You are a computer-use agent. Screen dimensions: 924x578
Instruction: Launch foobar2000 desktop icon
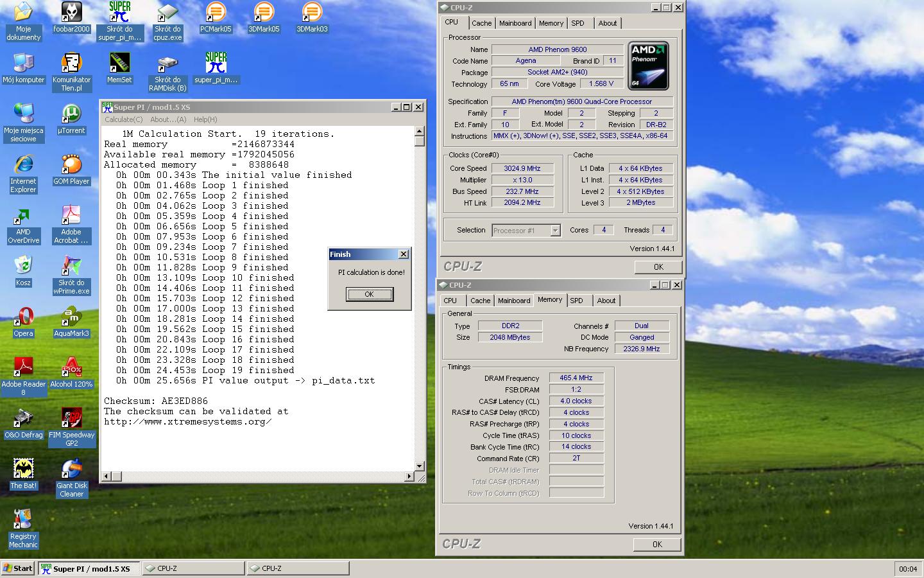(71, 18)
